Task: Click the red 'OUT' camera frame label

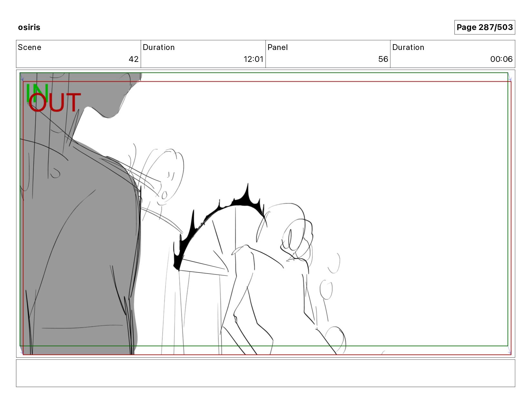Action: (55, 103)
